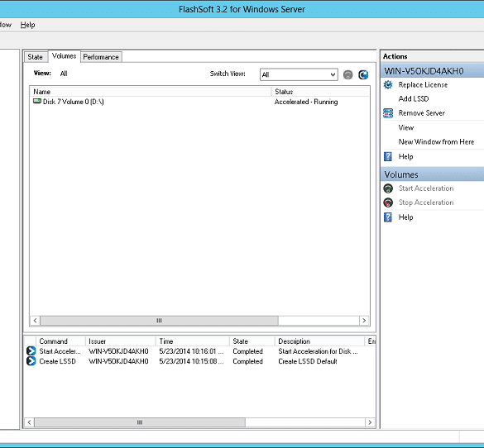Click the Stop Acceleration icon
Screen dimensions: 484x448
388,203
